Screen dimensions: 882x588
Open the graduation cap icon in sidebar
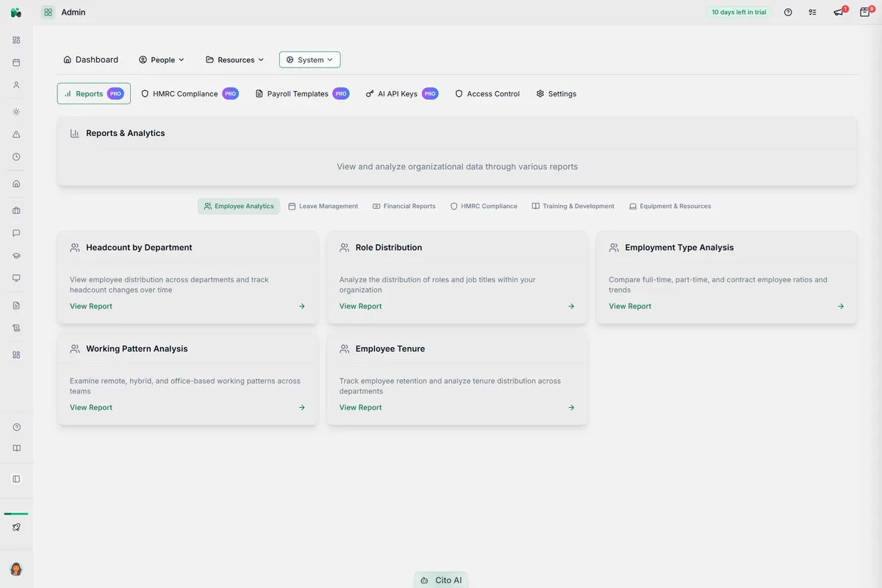16,255
